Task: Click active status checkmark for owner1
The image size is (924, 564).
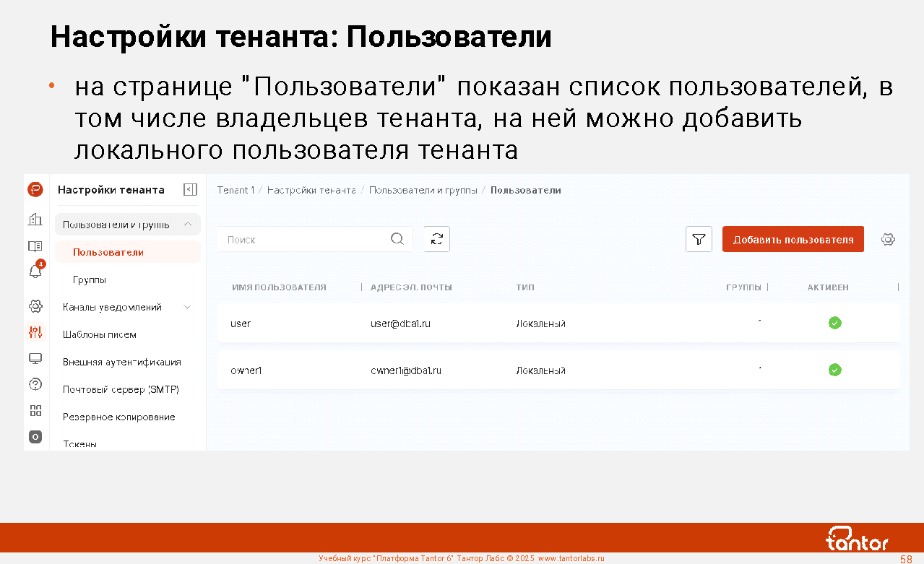Action: (834, 370)
